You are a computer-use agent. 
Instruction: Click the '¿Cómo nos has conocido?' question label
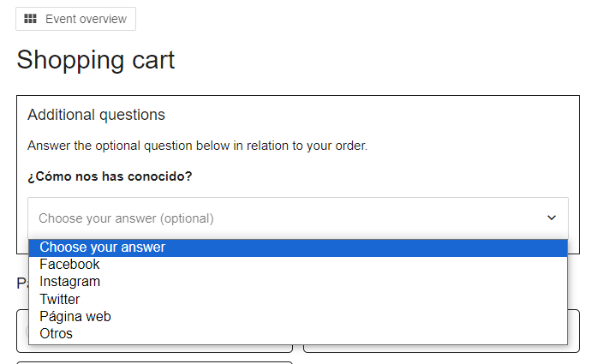click(110, 176)
